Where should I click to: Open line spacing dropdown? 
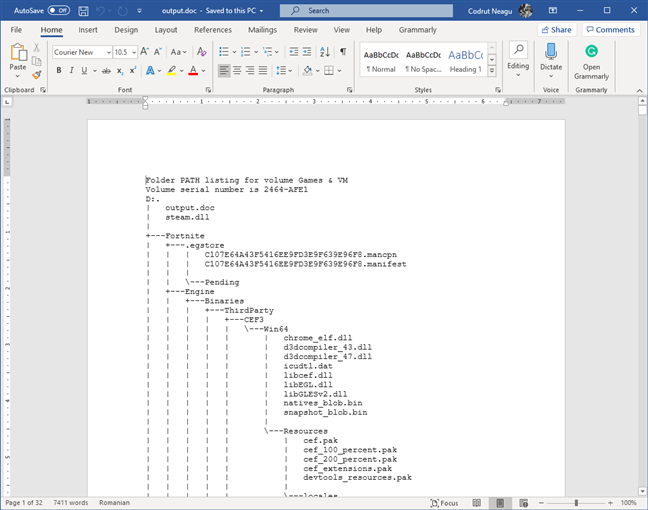[284, 71]
